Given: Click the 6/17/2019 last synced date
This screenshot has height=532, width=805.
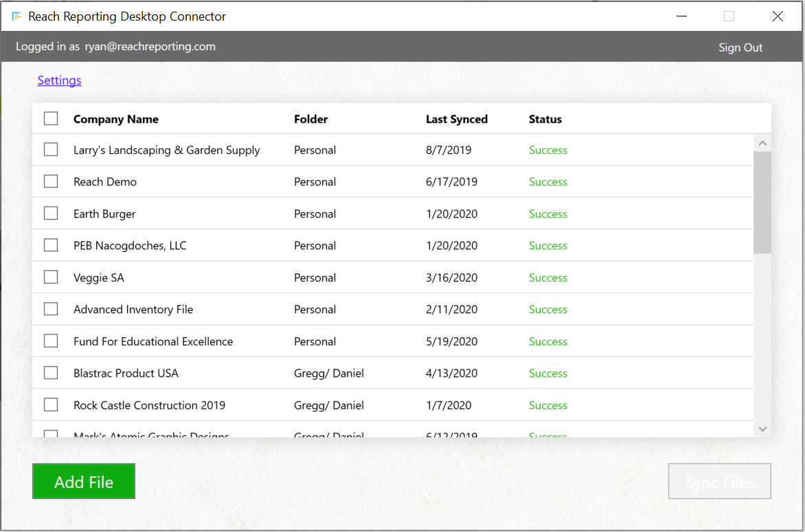Looking at the screenshot, I should [x=451, y=182].
